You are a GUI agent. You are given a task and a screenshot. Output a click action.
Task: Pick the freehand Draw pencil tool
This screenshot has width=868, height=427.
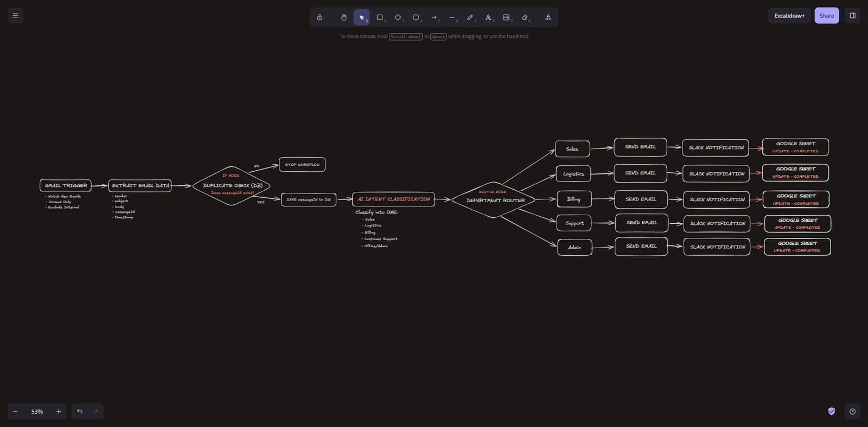click(470, 17)
